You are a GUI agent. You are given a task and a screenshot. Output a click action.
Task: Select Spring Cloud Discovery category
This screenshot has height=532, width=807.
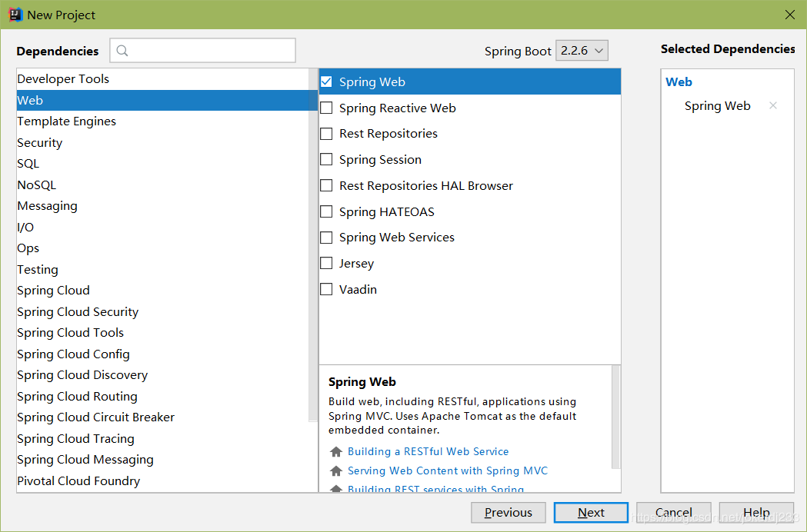coord(162,375)
